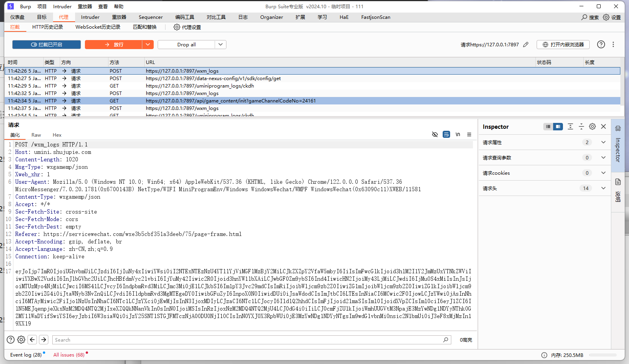Viewport: 629px width, 364px height.
Task: Select the data-nexus-config/v1/sdk/config/get row
Action: pyautogui.click(x=313, y=79)
